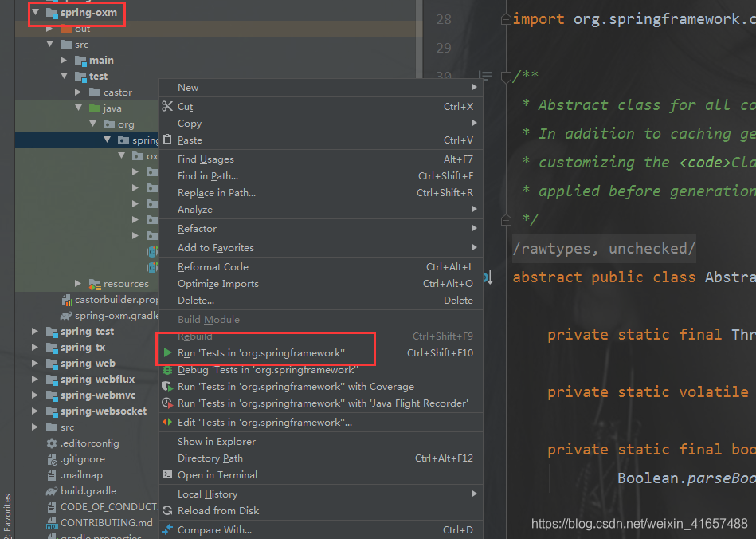Open the Refactor submenu
The width and height of the screenshot is (756, 539).
[320, 228]
